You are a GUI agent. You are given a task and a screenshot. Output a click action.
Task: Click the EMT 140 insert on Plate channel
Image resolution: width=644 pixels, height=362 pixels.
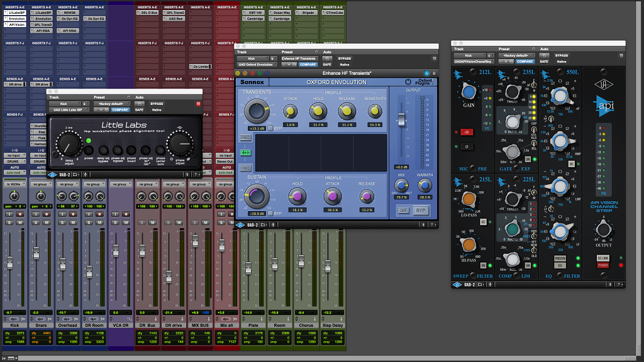click(x=253, y=13)
